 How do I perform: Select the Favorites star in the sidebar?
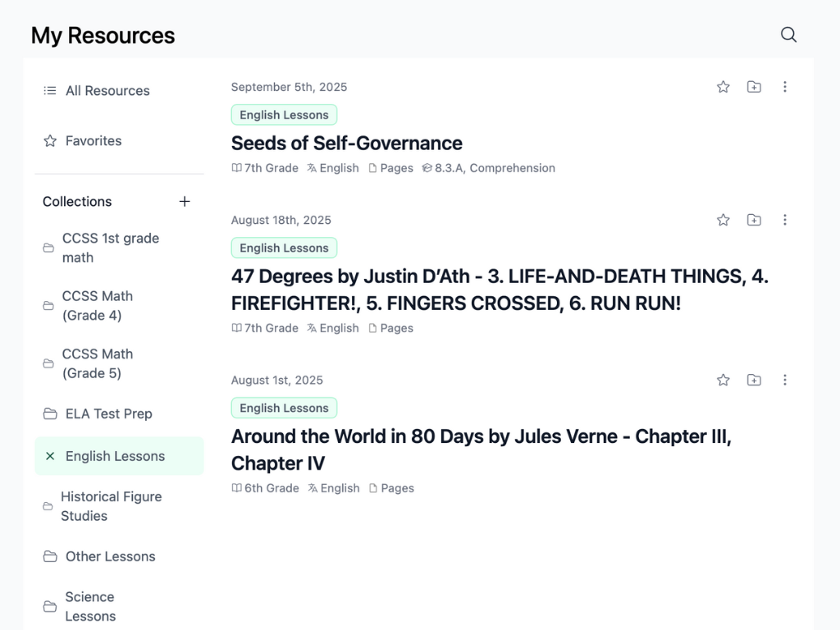pyautogui.click(x=49, y=140)
